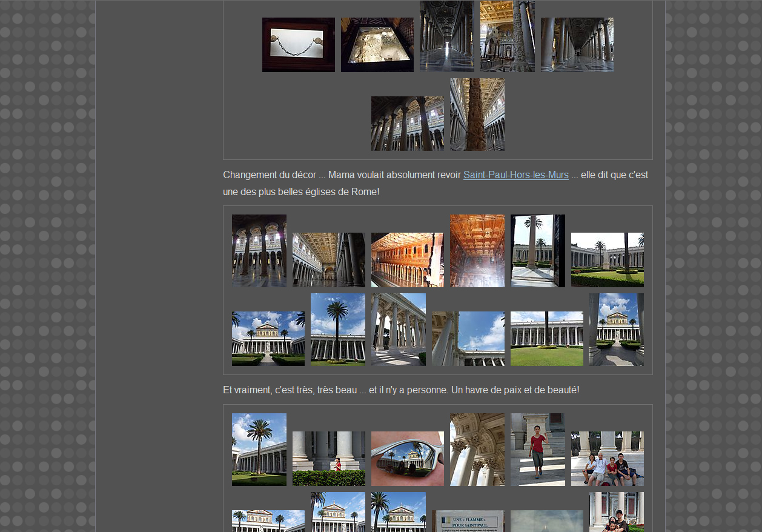View the Corinthian column capitals photo

point(477,450)
